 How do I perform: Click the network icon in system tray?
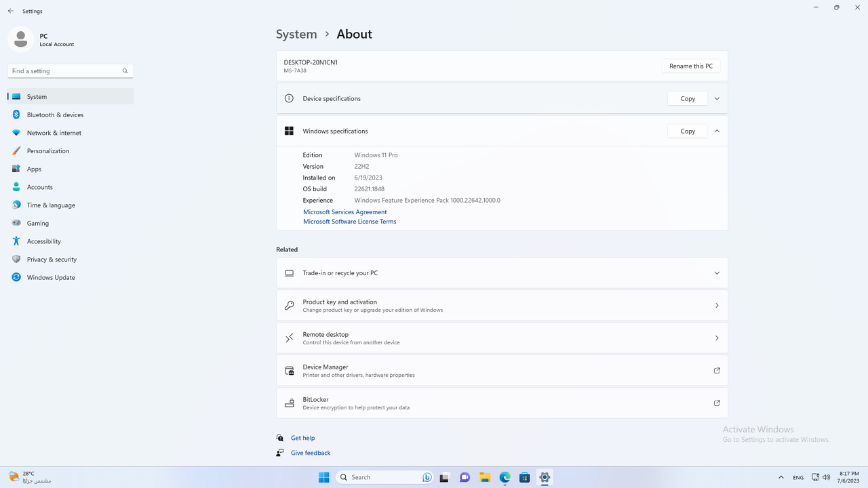815,477
